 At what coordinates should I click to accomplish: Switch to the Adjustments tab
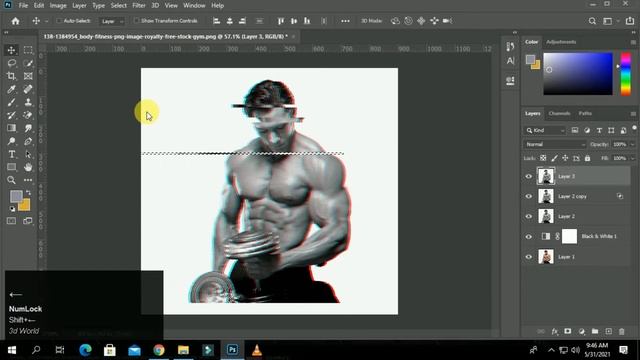pos(561,42)
